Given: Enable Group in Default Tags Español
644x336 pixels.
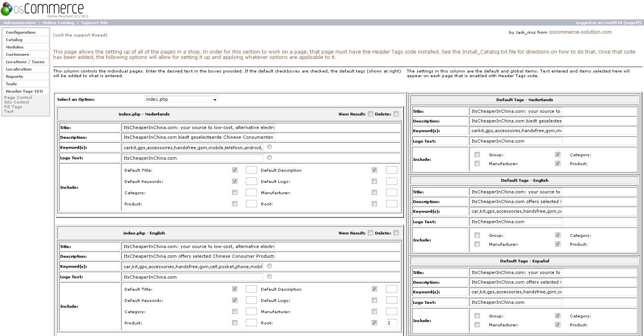Looking at the screenshot, I should (477, 316).
